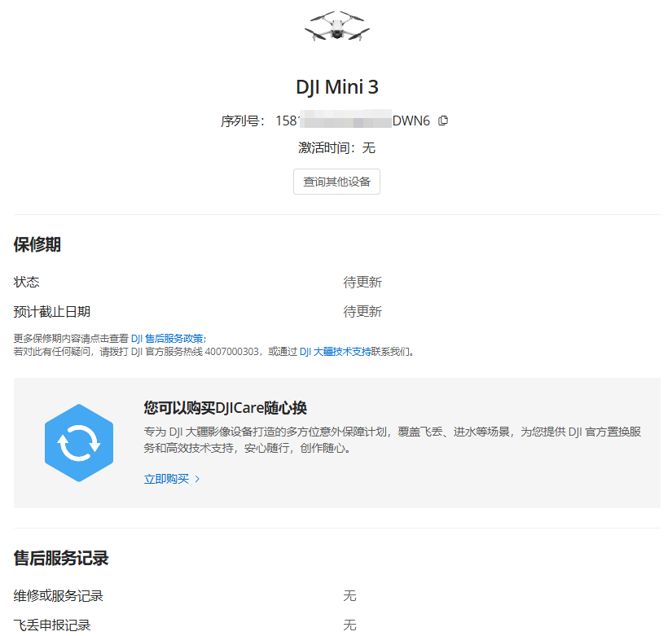Open the DJI 大疆技术支持 link
672x636 pixels.
(x=335, y=352)
